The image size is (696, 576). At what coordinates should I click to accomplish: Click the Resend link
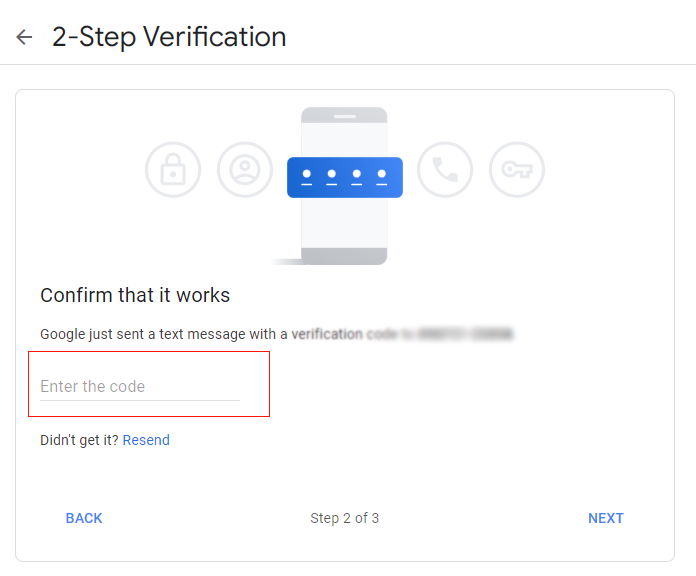point(146,440)
